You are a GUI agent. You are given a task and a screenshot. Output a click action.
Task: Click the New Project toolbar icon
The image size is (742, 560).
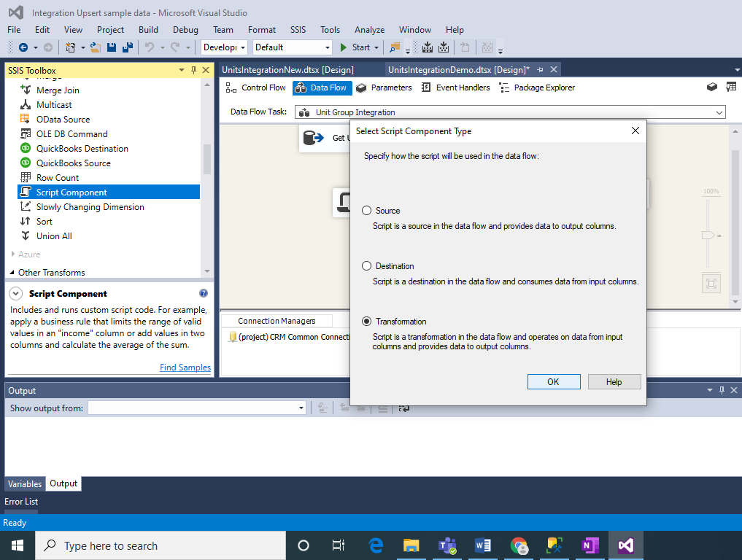70,47
